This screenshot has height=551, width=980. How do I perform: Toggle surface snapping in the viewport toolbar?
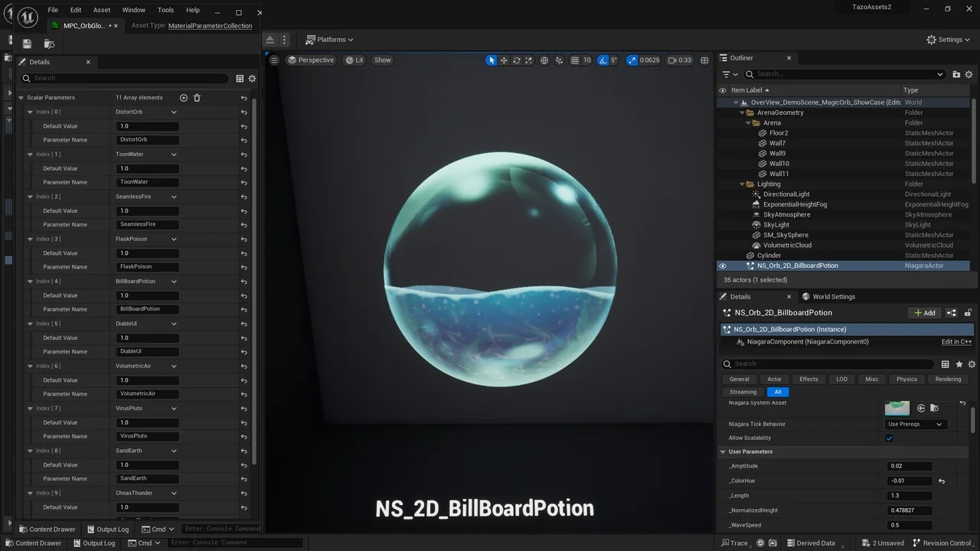(559, 60)
